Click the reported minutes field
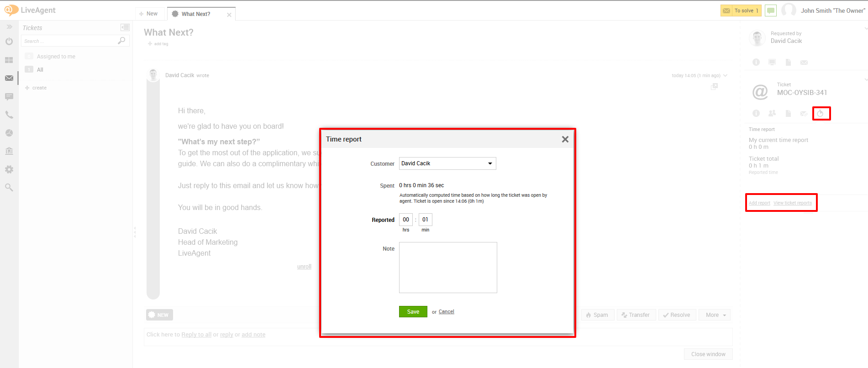868x368 pixels. click(425, 220)
